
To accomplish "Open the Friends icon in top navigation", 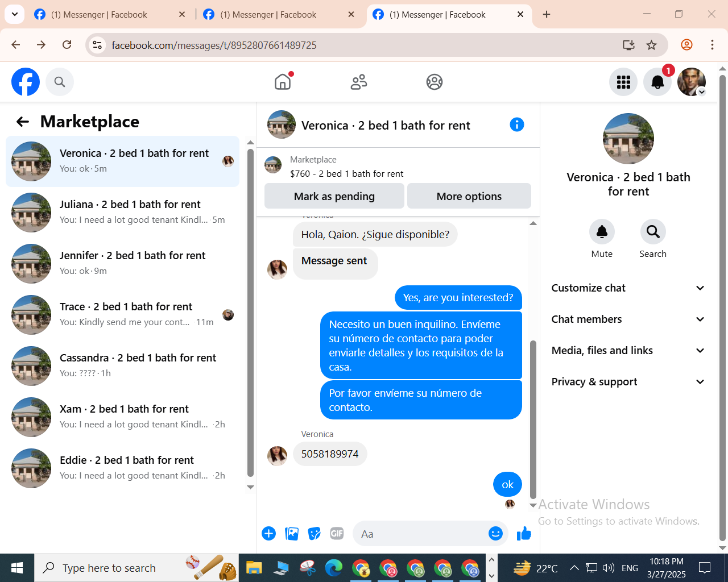I will 359,82.
